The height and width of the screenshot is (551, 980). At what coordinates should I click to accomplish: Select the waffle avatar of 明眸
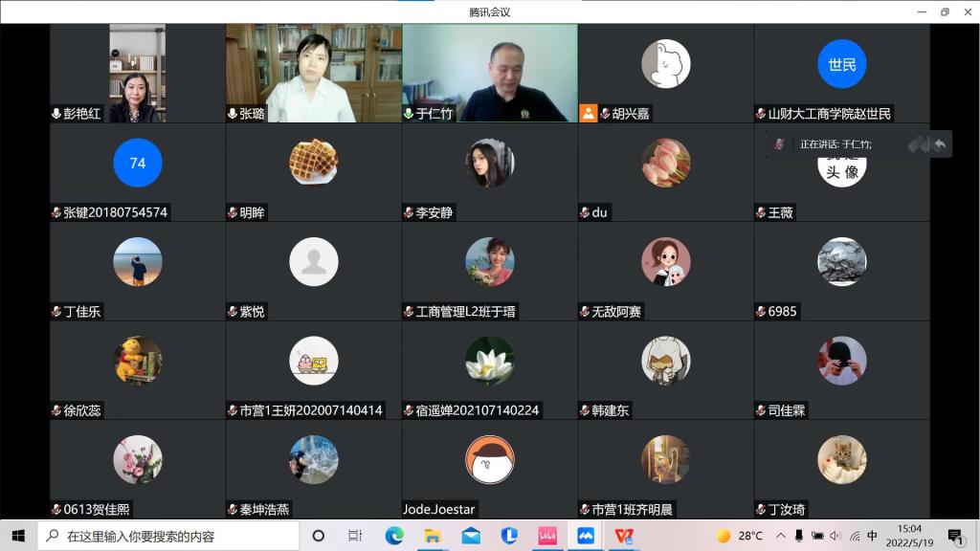point(314,163)
